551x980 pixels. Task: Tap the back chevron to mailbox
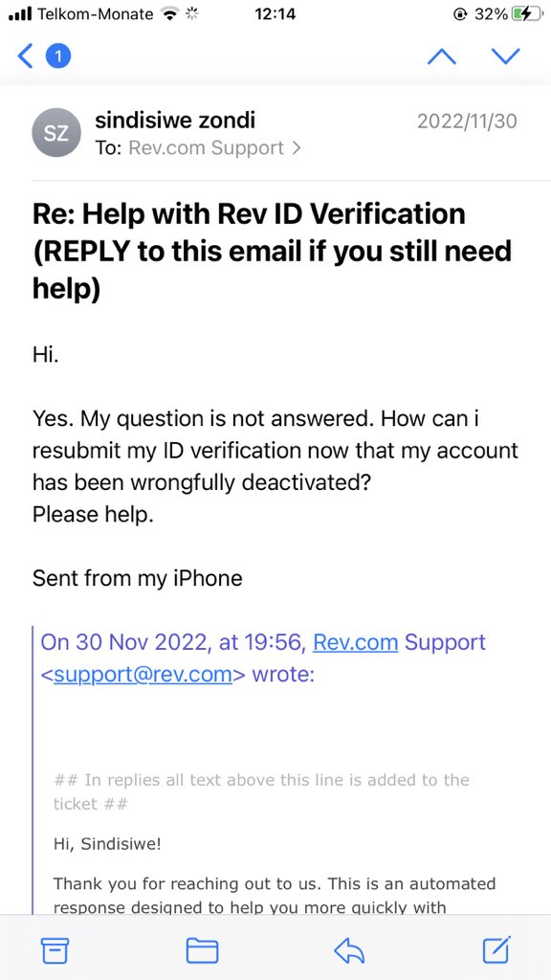25,56
